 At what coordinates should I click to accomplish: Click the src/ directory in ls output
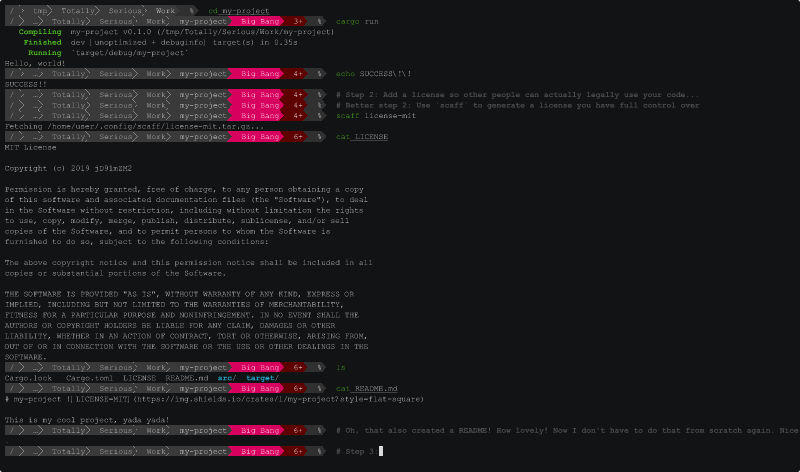point(227,378)
